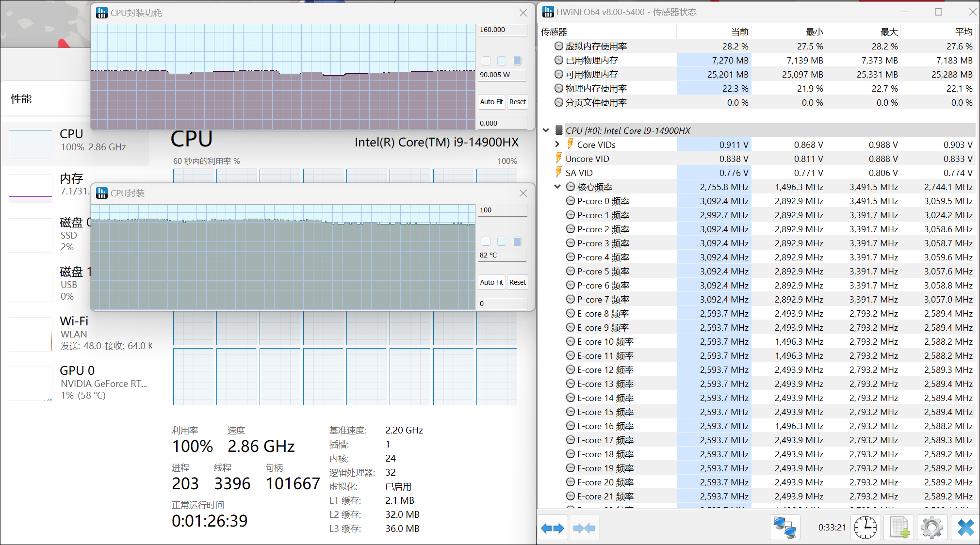Collapse the CPU [#0] Intel Core i9-14900HX section

[x=546, y=130]
